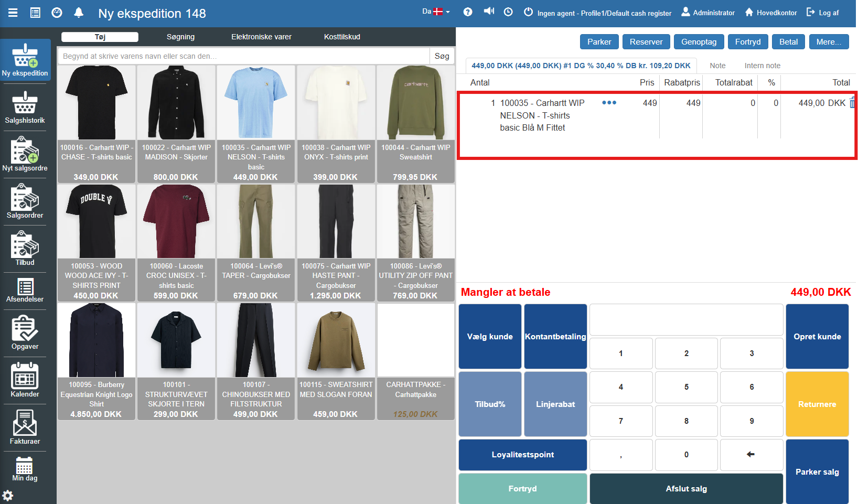Click the Afslut salg button
Screen dimensions: 858x504
click(x=687, y=489)
